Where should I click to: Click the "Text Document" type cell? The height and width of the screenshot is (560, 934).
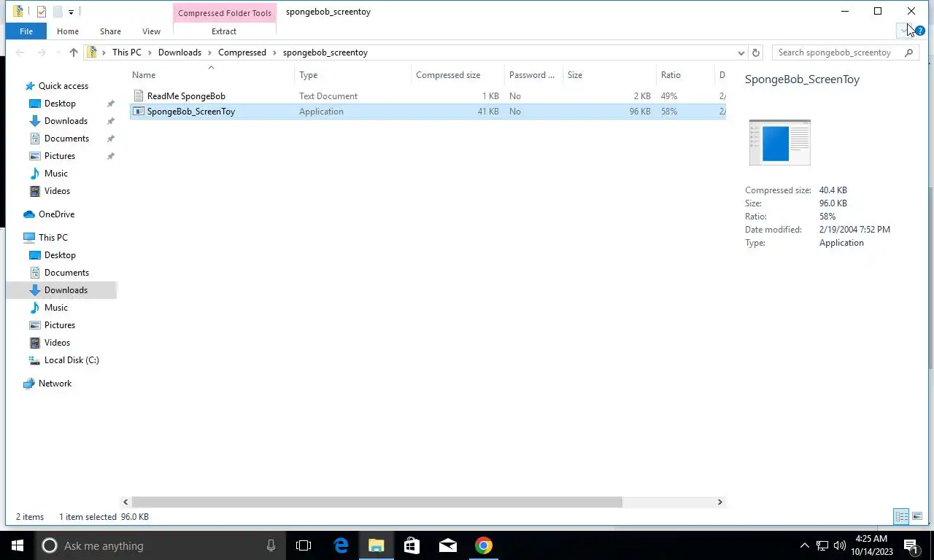328,96
